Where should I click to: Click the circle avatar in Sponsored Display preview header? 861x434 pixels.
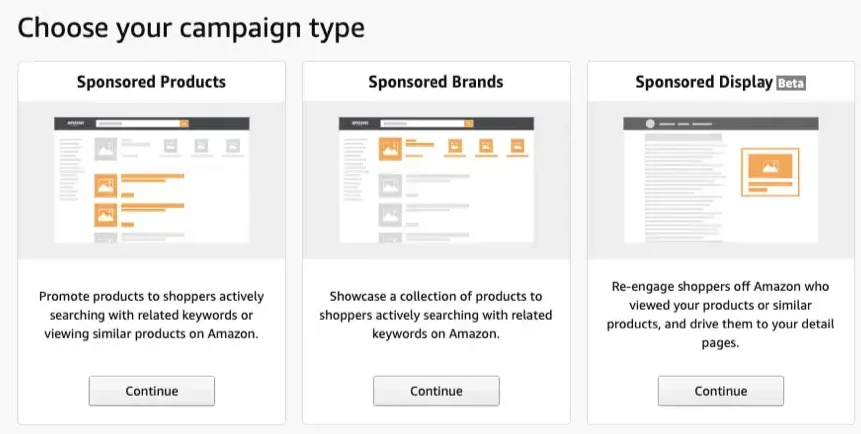(x=650, y=124)
